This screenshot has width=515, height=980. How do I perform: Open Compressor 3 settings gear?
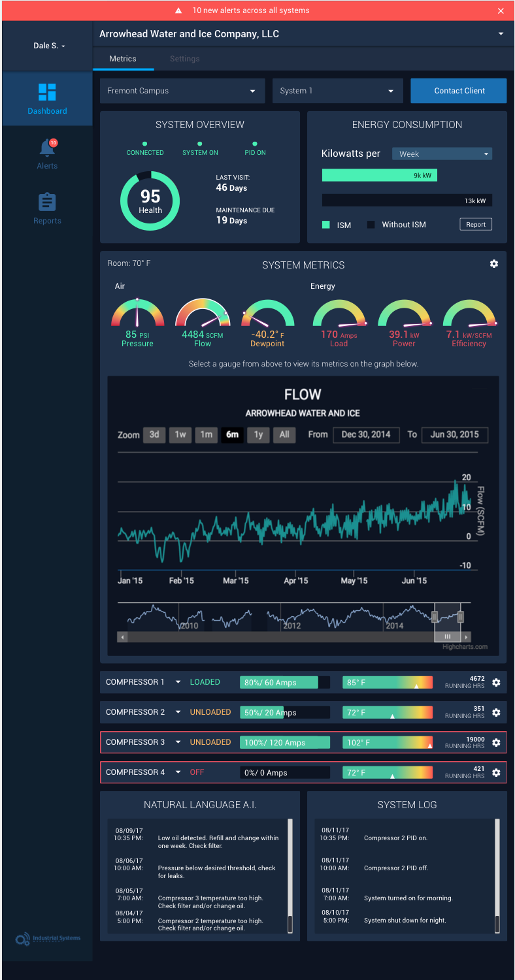pyautogui.click(x=496, y=743)
